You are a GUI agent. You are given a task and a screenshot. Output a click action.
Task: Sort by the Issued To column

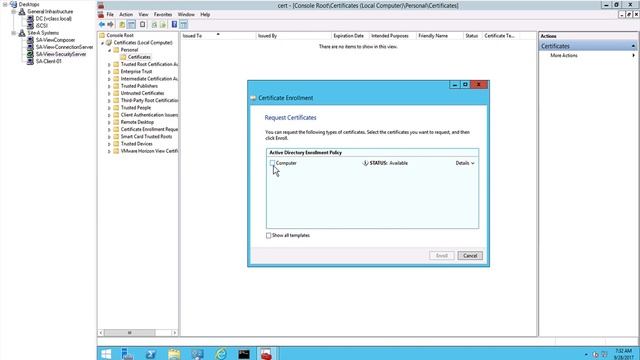(218, 36)
